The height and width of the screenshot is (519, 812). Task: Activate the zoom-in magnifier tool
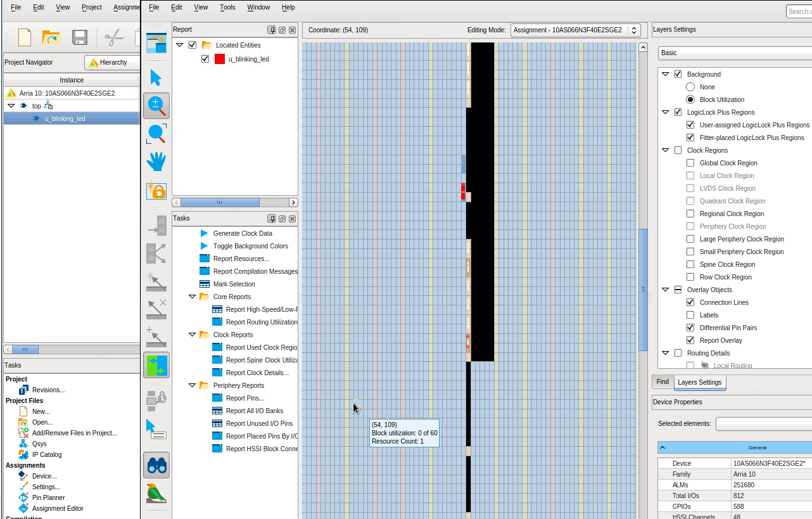point(156,106)
